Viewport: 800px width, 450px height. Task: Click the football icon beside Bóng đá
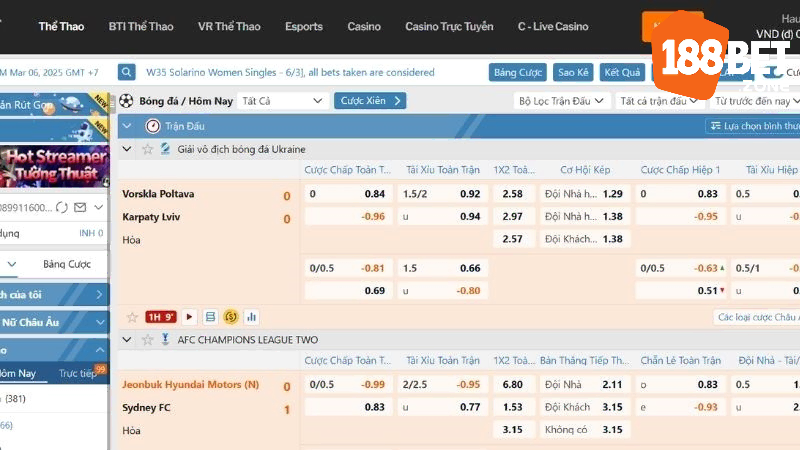click(x=126, y=101)
